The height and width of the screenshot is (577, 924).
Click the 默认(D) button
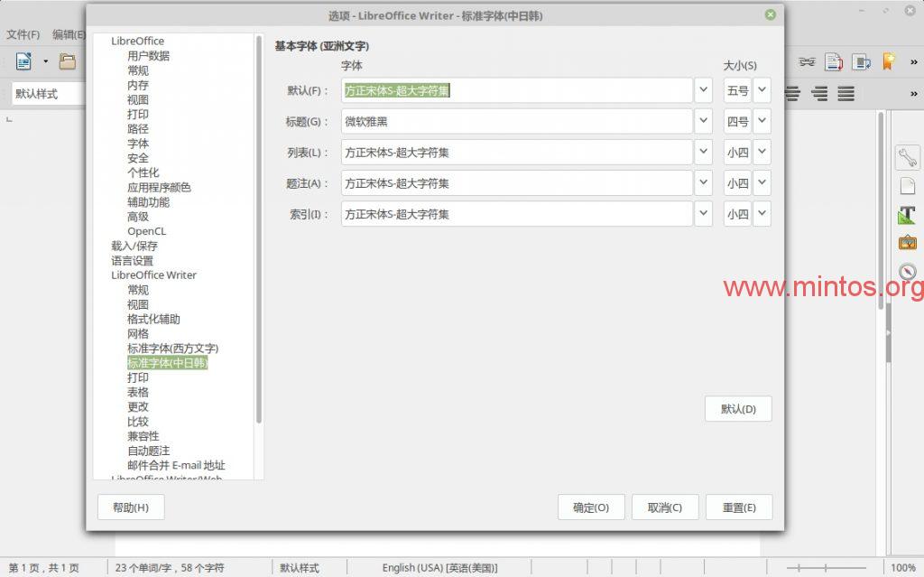(738, 409)
